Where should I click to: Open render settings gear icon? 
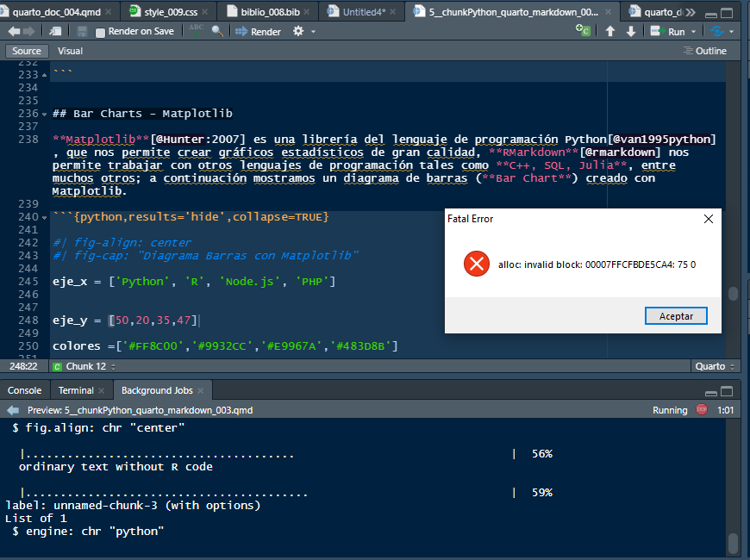pyautogui.click(x=298, y=32)
